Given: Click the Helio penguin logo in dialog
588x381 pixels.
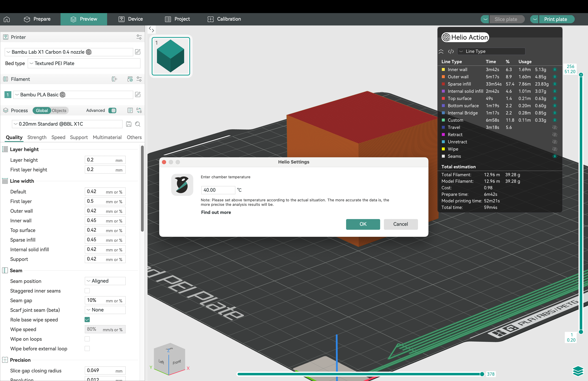Looking at the screenshot, I should (182, 185).
